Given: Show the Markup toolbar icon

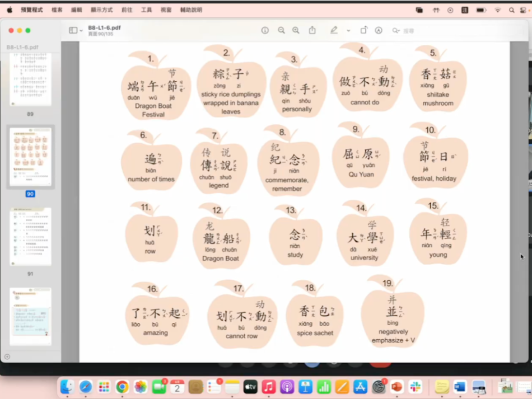Looking at the screenshot, I should pyautogui.click(x=379, y=30).
